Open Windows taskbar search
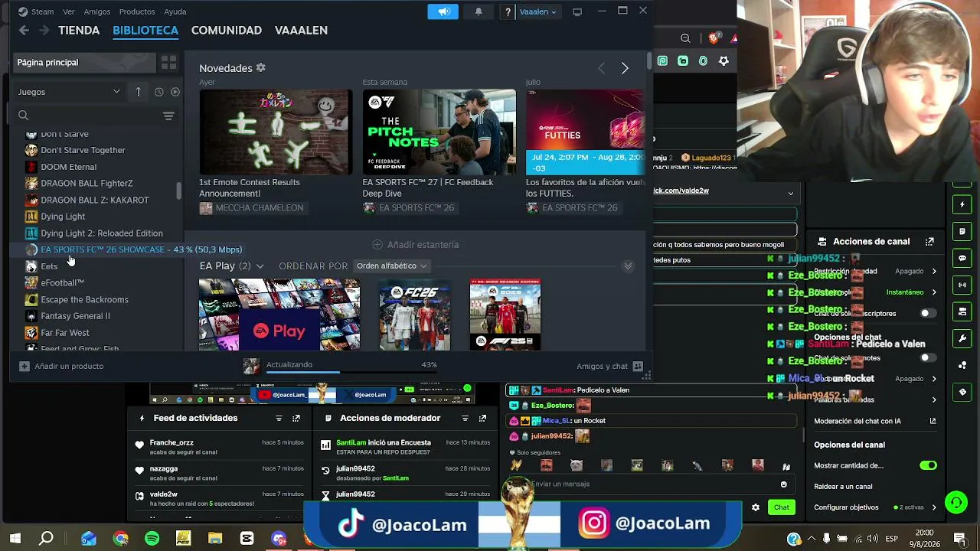Viewport: 980px width, 551px height. [47, 539]
